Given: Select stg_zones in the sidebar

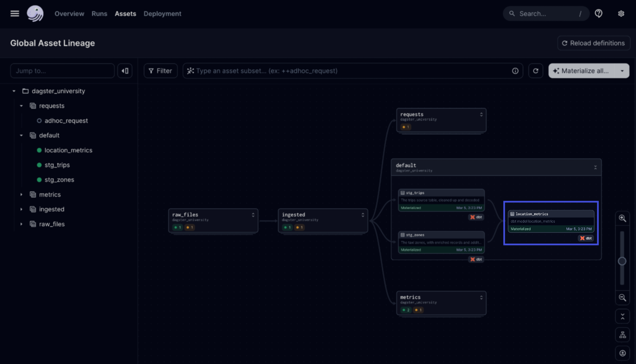Looking at the screenshot, I should (x=59, y=180).
